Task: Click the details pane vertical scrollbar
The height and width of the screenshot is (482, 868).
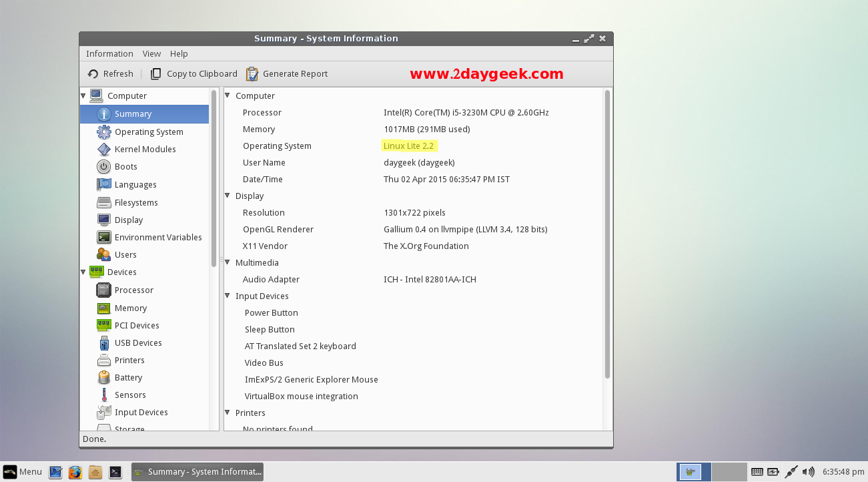Action: tap(607, 234)
